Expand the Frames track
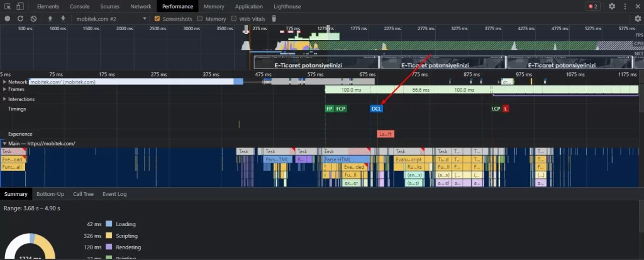The width and height of the screenshot is (644, 260). pyautogui.click(x=5, y=89)
